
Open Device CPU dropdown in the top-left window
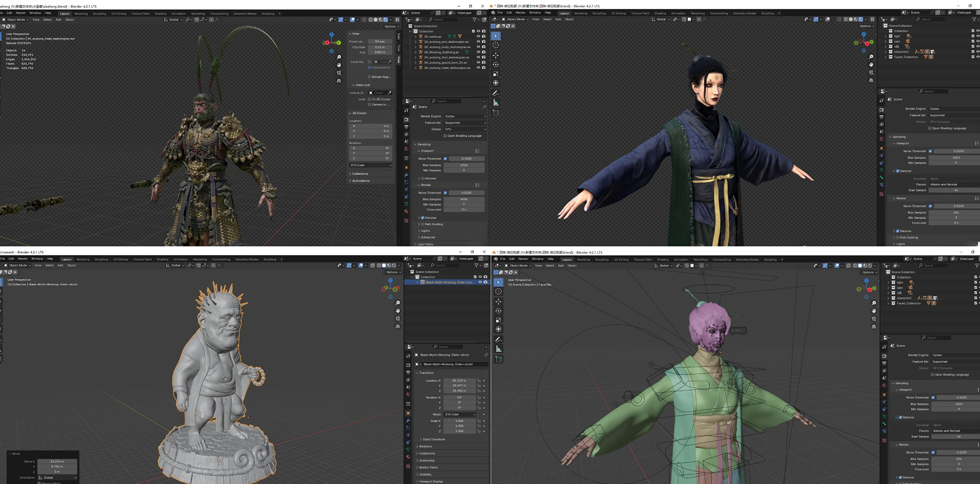coord(465,129)
